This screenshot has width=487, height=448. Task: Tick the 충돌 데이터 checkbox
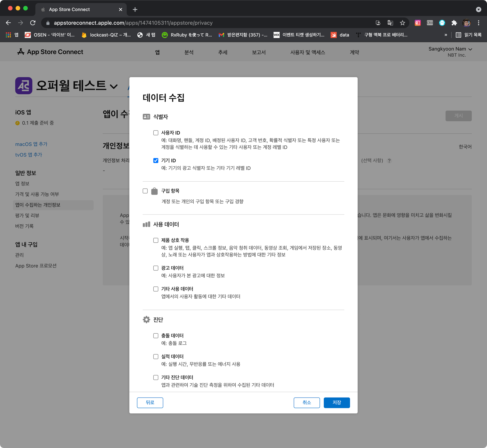click(x=156, y=336)
